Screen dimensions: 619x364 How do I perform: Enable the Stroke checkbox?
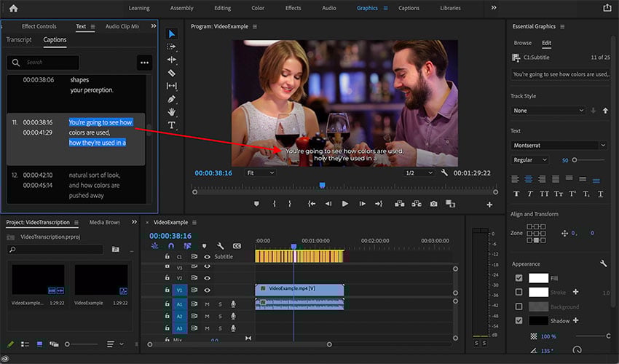[x=519, y=292]
